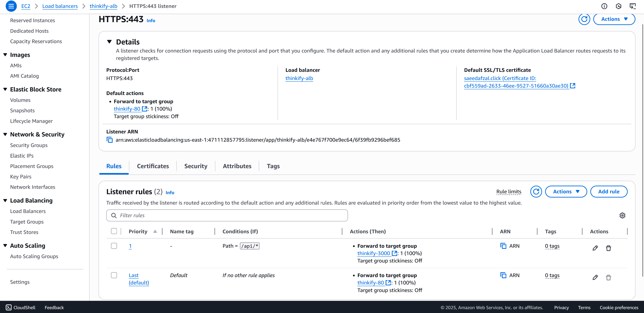Open the top Actions dropdown for the listener
644x313 pixels.
614,19
